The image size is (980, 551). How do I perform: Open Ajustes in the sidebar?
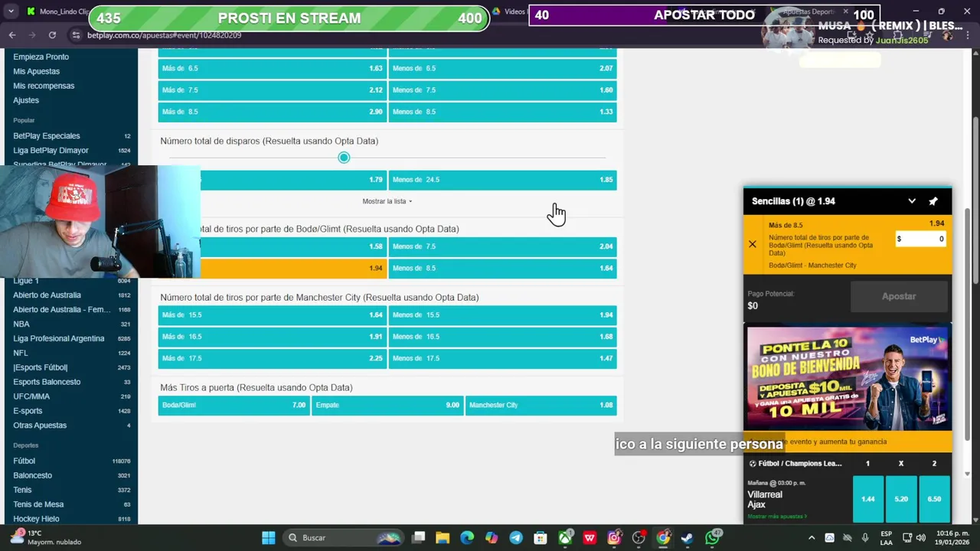pyautogui.click(x=26, y=100)
